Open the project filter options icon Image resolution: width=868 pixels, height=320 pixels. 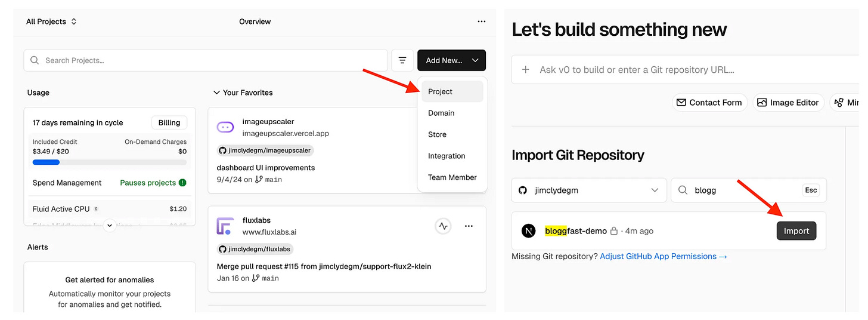[402, 60]
